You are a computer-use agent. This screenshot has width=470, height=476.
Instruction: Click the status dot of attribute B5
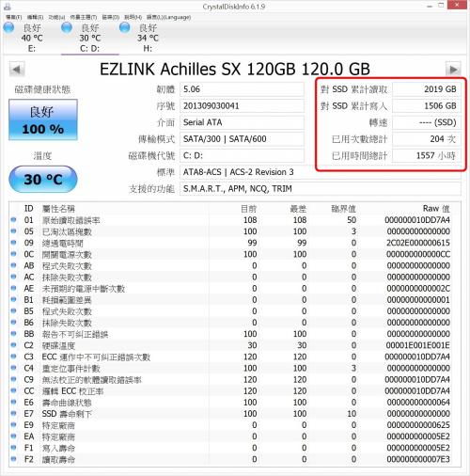[13, 311]
